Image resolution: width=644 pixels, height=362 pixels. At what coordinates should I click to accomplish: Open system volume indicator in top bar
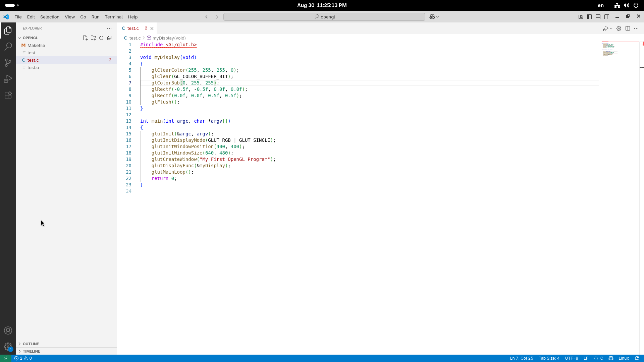coord(626,5)
